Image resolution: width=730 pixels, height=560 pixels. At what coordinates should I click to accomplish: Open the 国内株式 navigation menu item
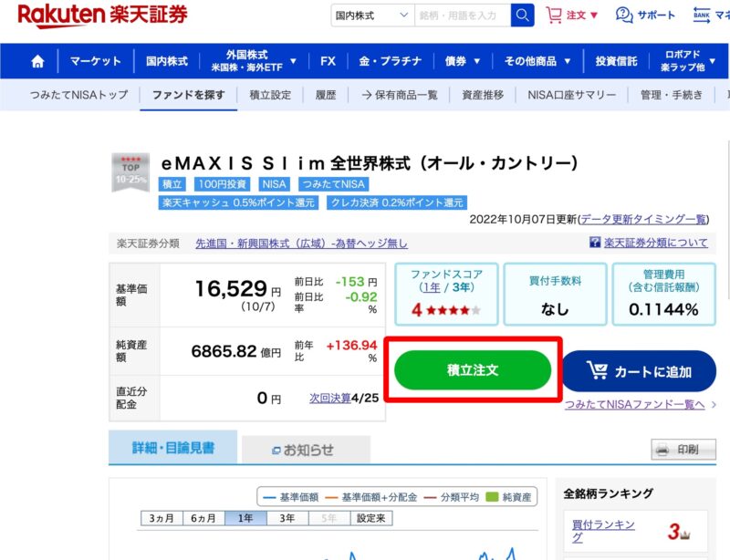click(x=167, y=61)
